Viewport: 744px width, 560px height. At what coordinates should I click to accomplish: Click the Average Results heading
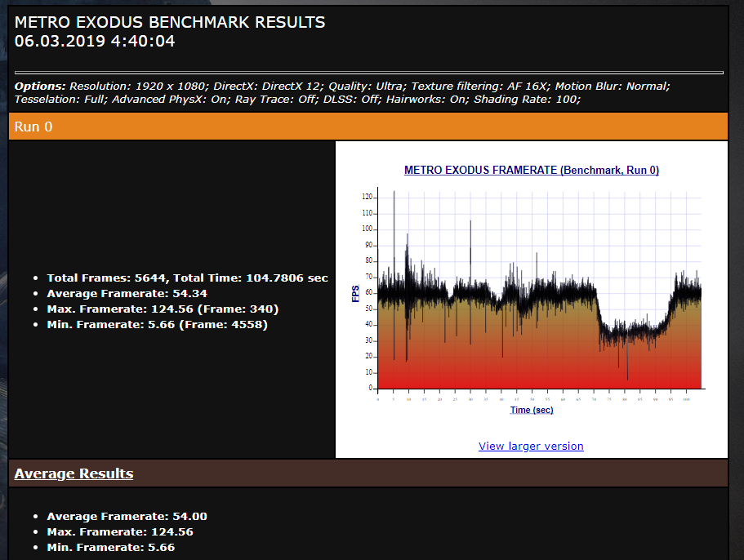coord(74,473)
